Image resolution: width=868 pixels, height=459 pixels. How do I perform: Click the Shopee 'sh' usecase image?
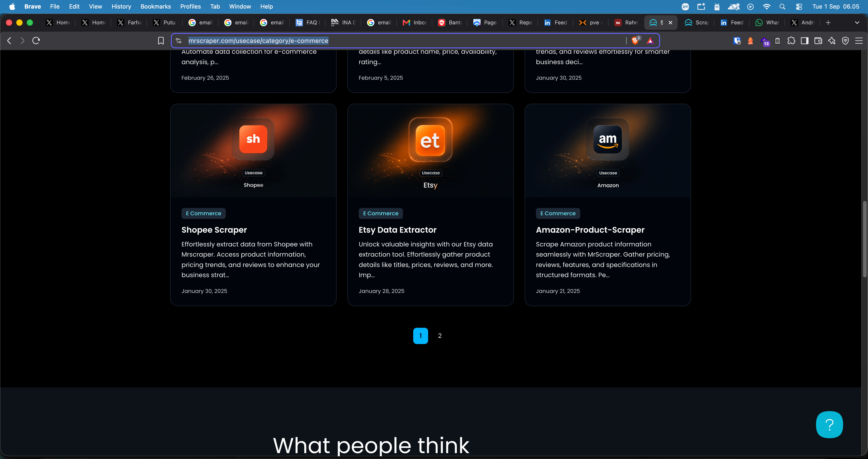tap(253, 150)
